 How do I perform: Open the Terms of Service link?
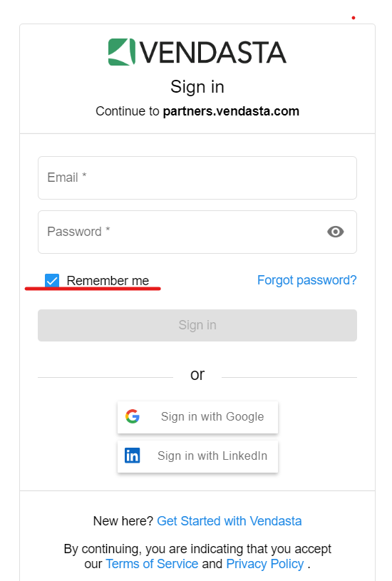(x=152, y=564)
